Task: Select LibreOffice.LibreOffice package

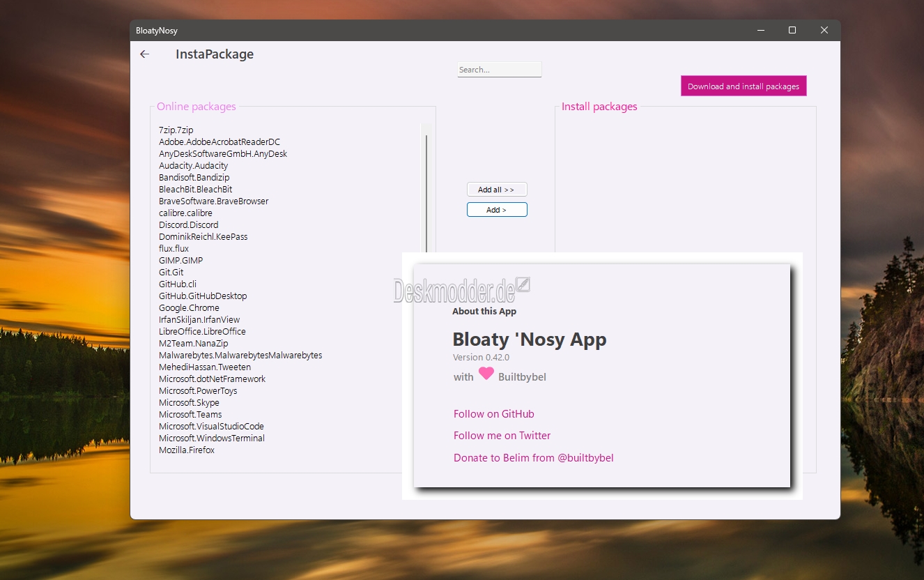Action: click(x=203, y=332)
